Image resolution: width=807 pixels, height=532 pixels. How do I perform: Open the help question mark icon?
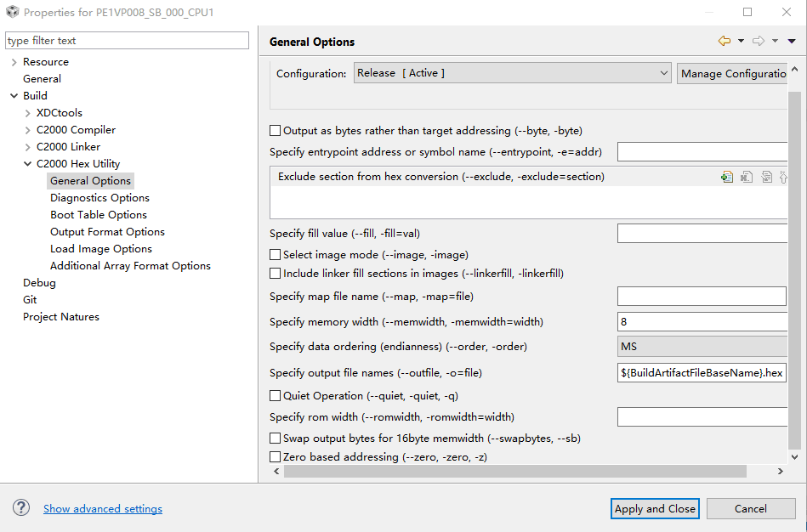coord(21,508)
